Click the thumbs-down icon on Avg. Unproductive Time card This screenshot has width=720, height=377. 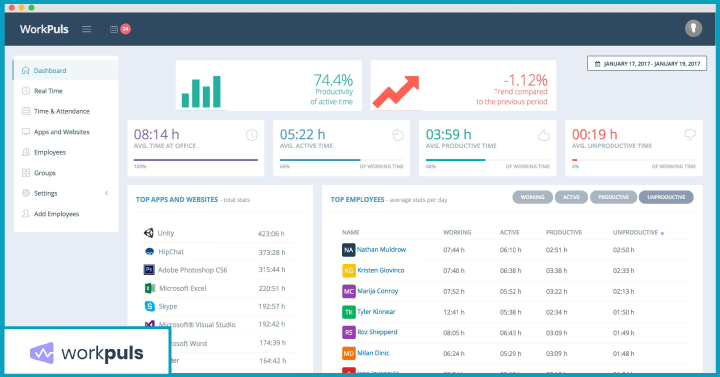(690, 135)
